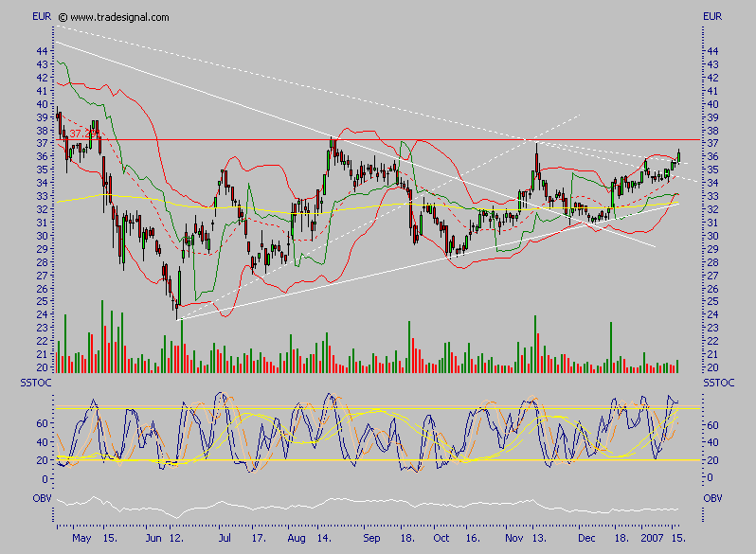The image size is (756, 554).
Task: Click 44 on the left price axis
Action: (x=42, y=51)
